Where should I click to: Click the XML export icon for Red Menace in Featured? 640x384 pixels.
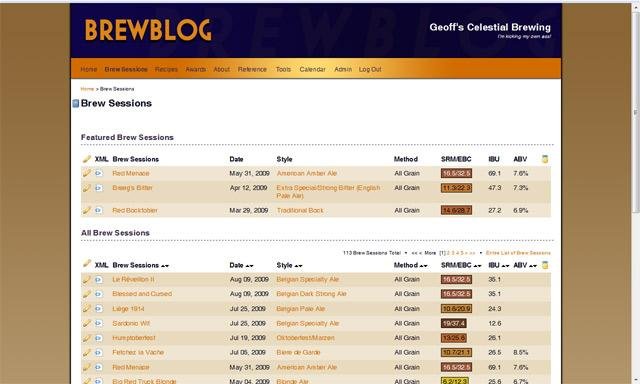click(x=99, y=173)
